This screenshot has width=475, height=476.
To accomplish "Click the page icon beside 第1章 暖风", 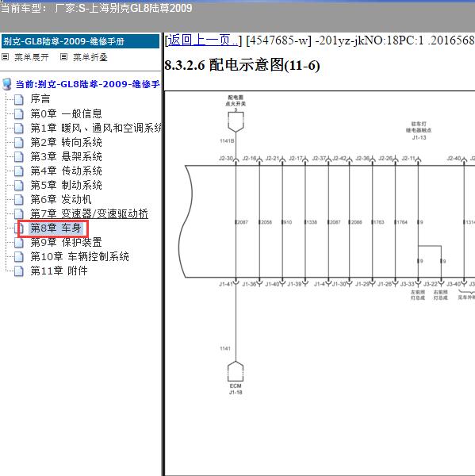I will point(19,128).
